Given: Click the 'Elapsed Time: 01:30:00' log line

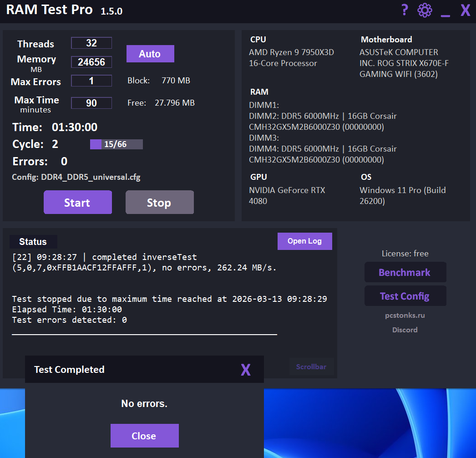Looking at the screenshot, I should point(67,310).
